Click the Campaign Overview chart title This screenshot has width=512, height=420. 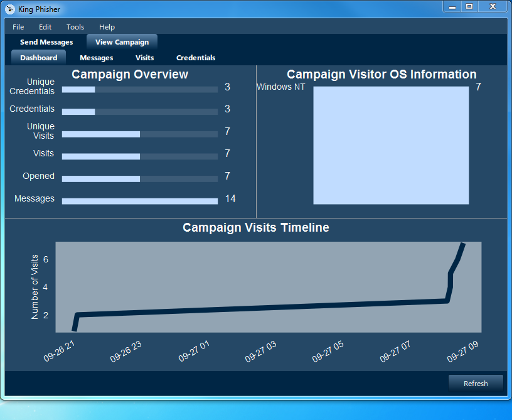coord(129,74)
